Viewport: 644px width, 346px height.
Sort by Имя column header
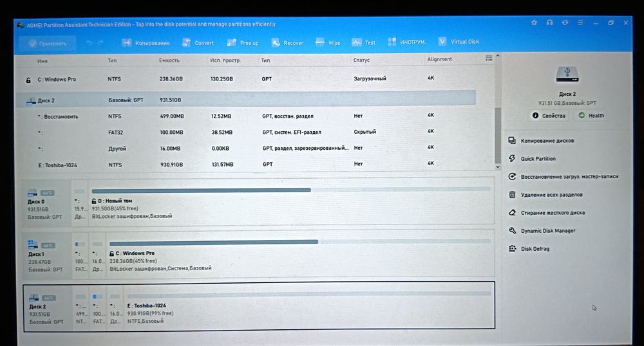43,60
